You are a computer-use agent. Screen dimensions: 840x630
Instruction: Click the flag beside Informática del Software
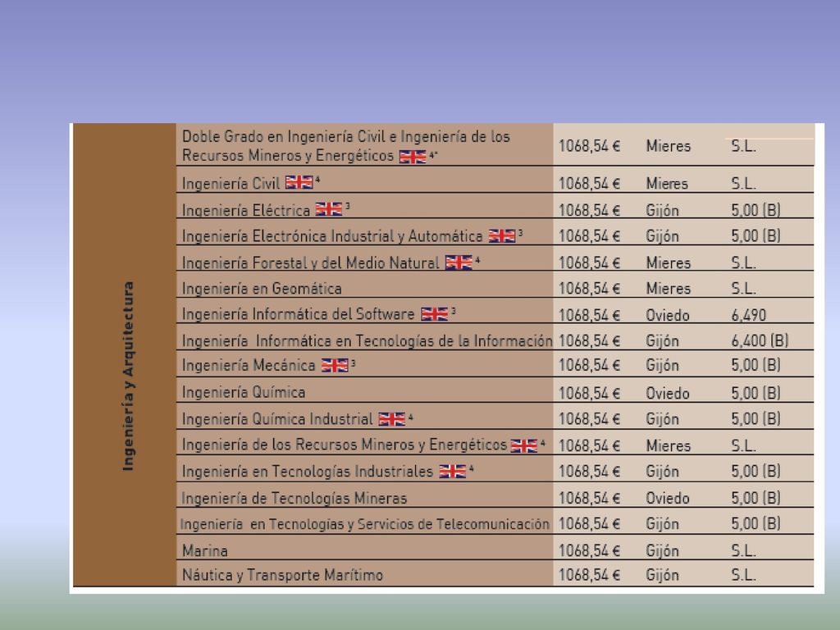tap(435, 314)
